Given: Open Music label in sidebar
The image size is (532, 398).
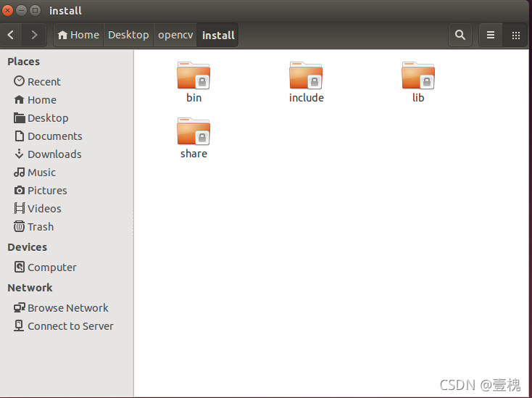Looking at the screenshot, I should click(42, 173).
